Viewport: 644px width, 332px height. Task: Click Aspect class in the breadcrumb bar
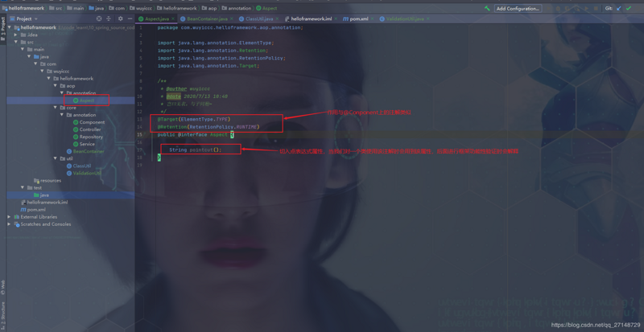(266, 8)
